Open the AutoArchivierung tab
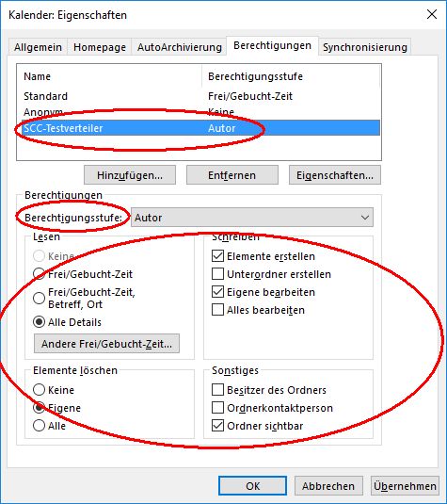Viewport: 447px width, 504px height. pyautogui.click(x=179, y=47)
